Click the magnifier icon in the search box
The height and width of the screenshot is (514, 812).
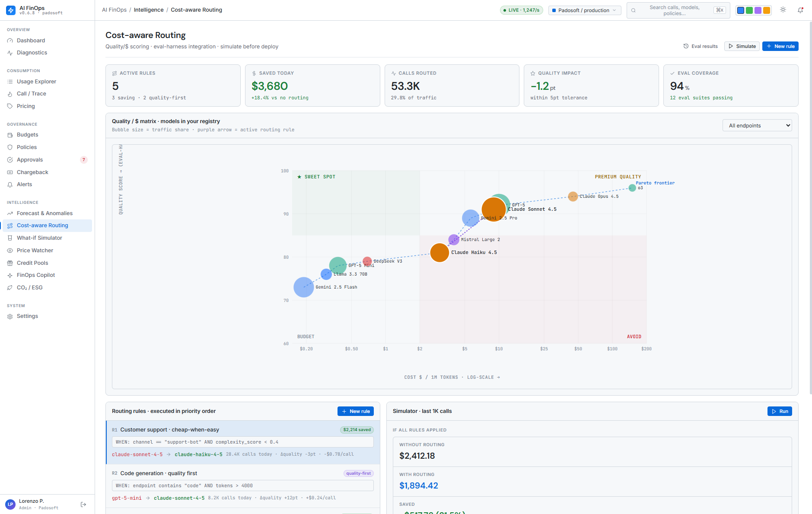point(634,10)
